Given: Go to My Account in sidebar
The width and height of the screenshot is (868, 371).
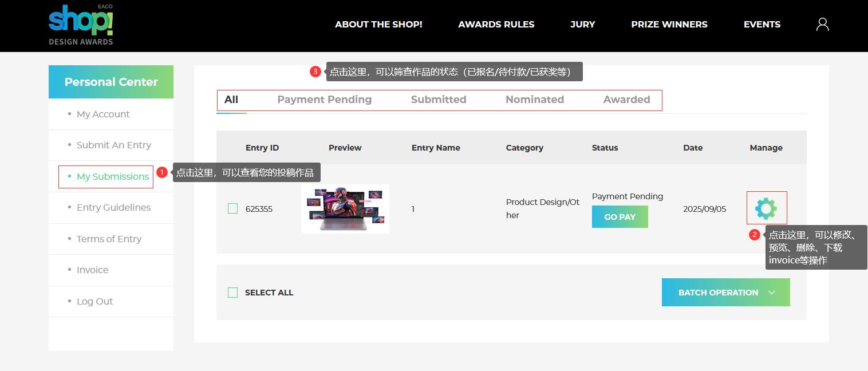Looking at the screenshot, I should tap(103, 115).
